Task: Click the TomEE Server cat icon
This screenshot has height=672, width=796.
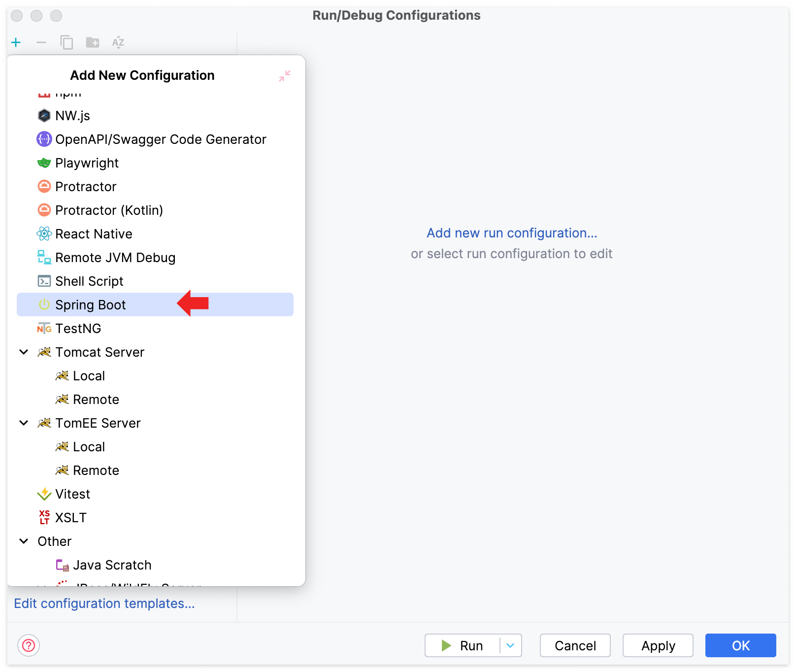Action: pos(44,423)
